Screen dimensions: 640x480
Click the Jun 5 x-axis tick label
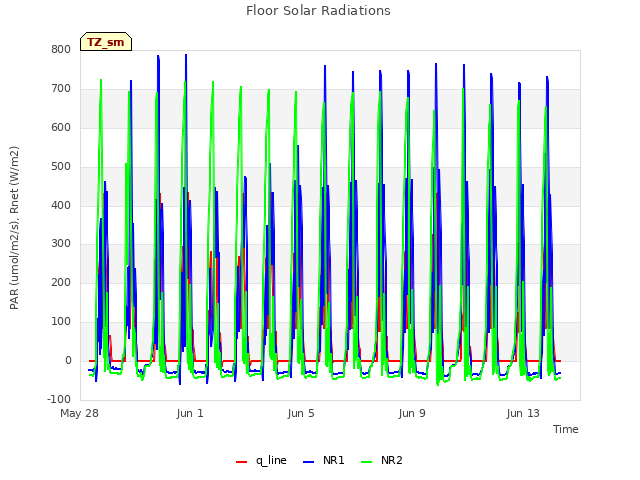pyautogui.click(x=301, y=413)
